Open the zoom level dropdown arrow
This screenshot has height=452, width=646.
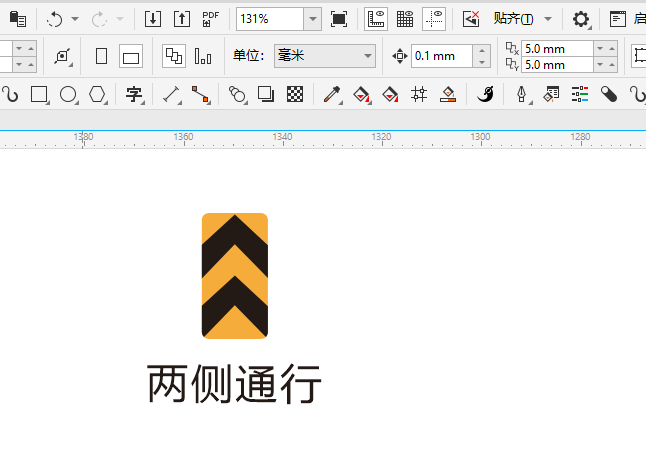point(313,19)
